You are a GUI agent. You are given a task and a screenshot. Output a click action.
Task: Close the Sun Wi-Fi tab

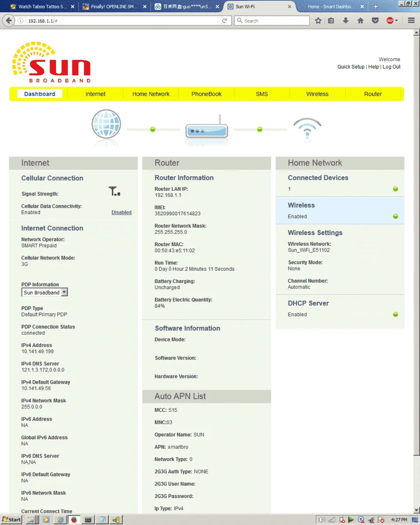coord(289,7)
